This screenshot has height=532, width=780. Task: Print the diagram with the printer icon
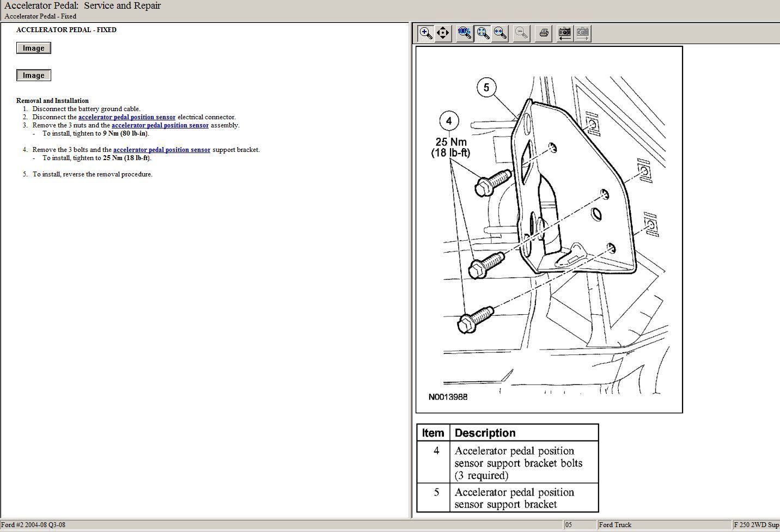click(x=544, y=33)
